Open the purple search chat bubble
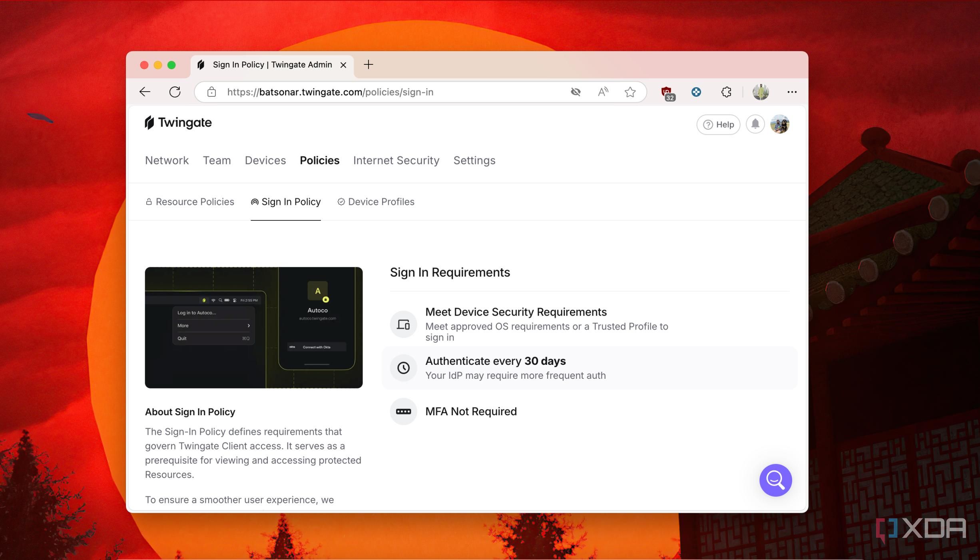This screenshot has width=980, height=560. click(775, 480)
